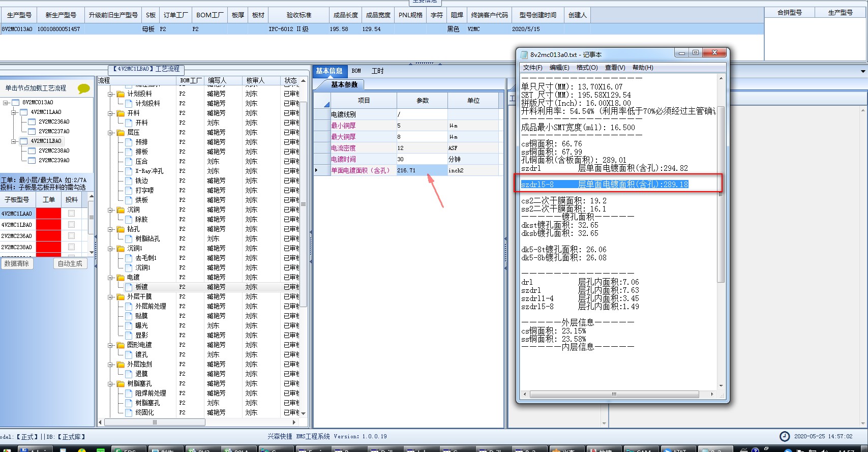Select the 8V2MC013A0 row in top table

point(382,29)
